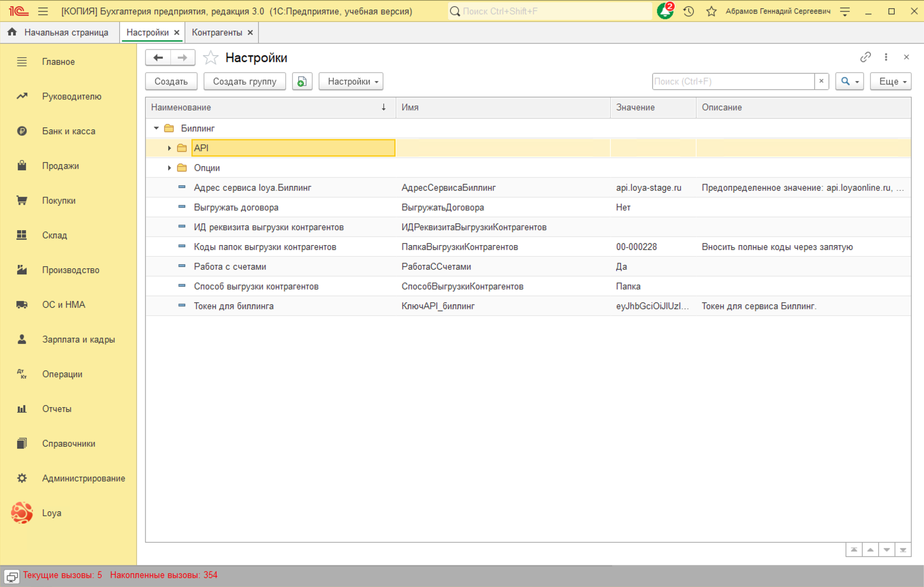Click the Описание column header

click(803, 108)
